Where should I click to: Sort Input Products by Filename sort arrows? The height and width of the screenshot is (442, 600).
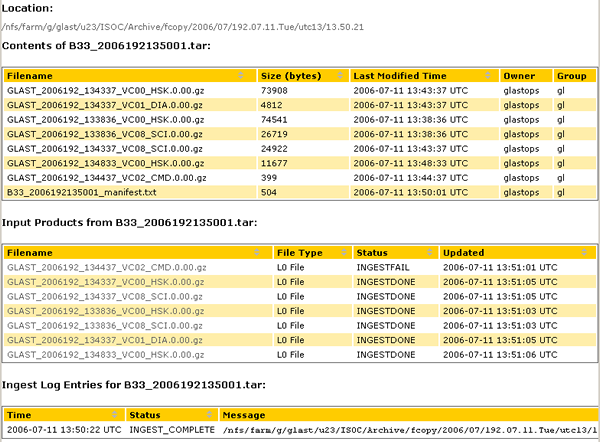pos(256,252)
